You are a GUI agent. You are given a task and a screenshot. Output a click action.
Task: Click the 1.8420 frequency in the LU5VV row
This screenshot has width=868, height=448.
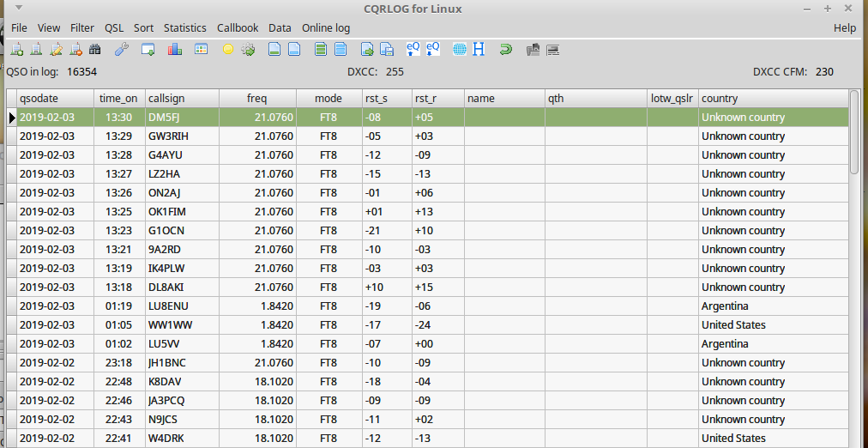coord(258,344)
